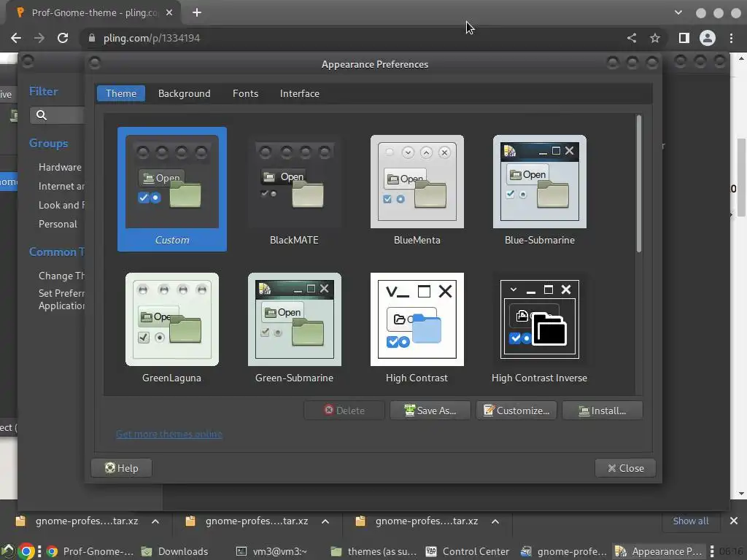
Task: Choose the BlackMATE theme
Action: point(295,189)
